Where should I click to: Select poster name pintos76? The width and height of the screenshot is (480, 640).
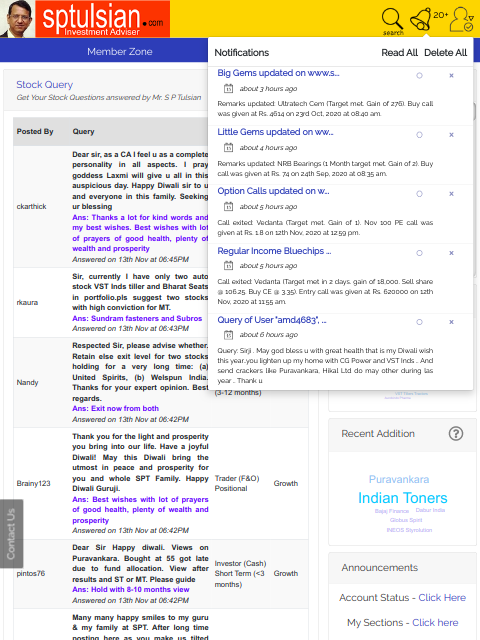31,573
